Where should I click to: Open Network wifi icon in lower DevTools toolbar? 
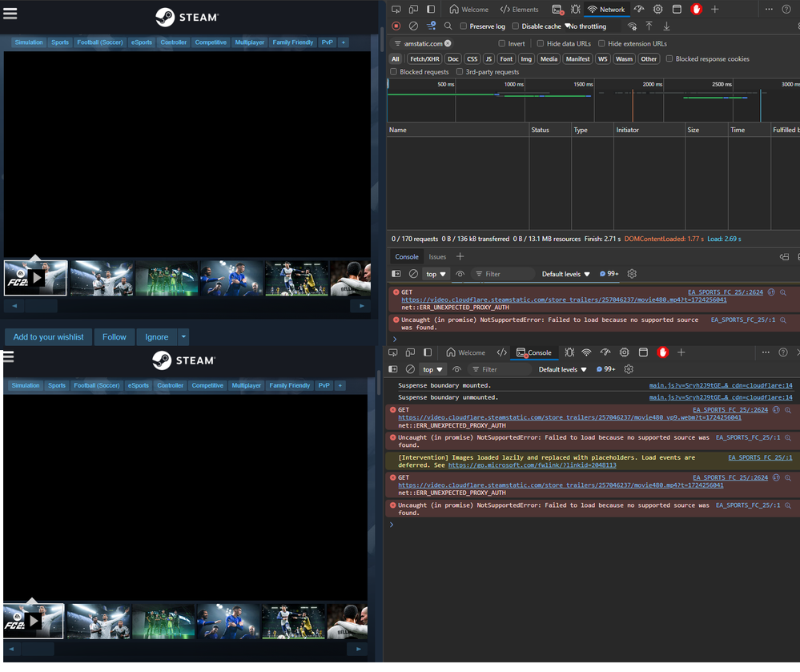[586, 352]
